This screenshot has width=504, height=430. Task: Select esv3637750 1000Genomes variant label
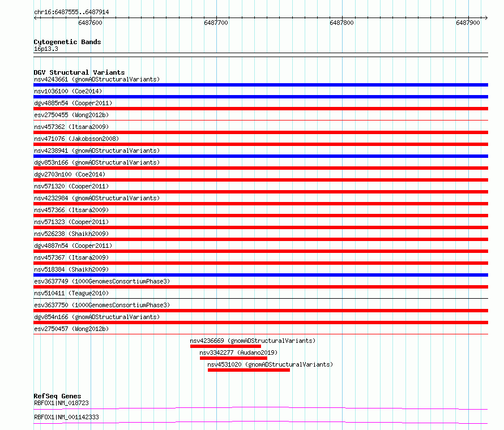pos(102,305)
